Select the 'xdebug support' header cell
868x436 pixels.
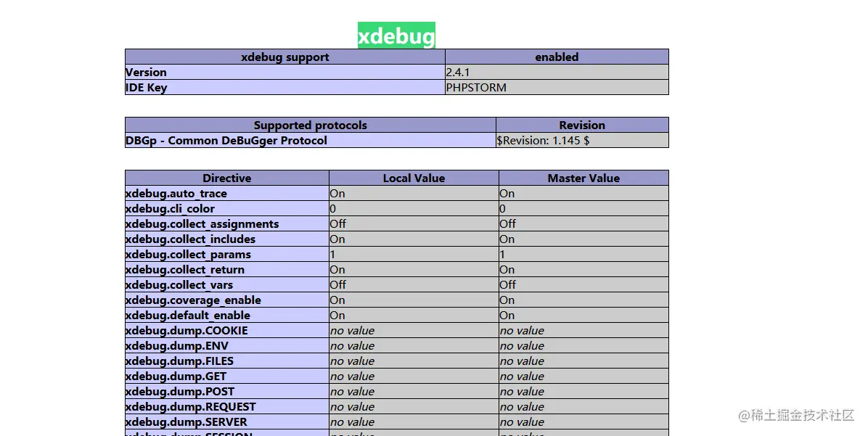click(x=285, y=57)
